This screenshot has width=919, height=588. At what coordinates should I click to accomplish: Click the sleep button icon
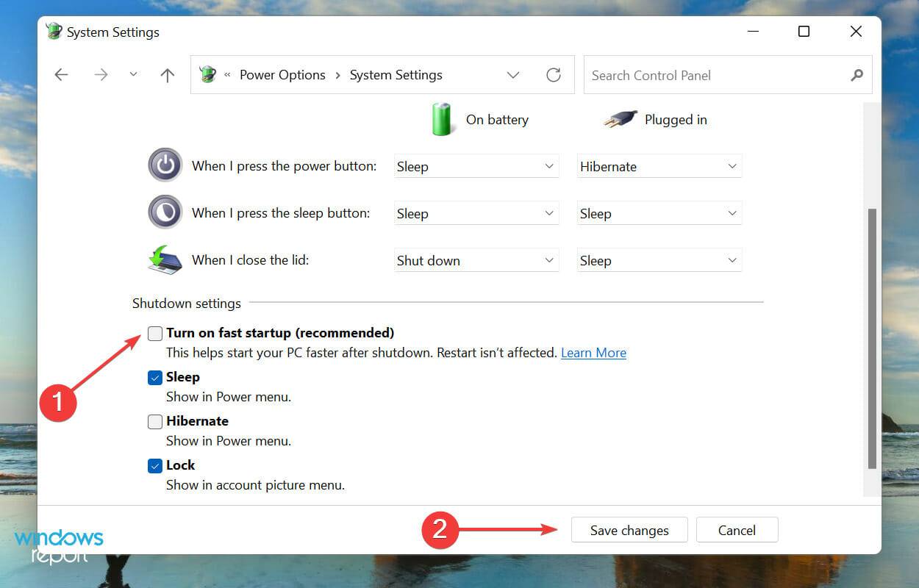[x=165, y=212]
